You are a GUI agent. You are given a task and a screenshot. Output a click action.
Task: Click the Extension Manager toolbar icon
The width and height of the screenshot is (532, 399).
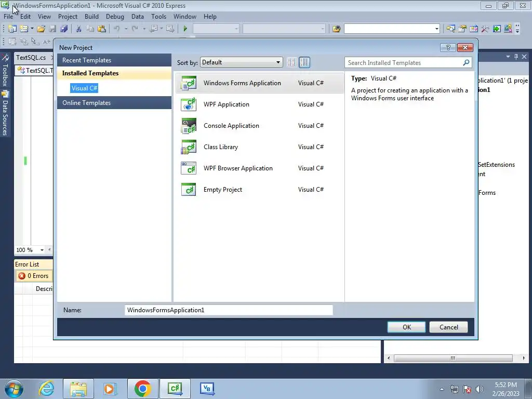[508, 29]
